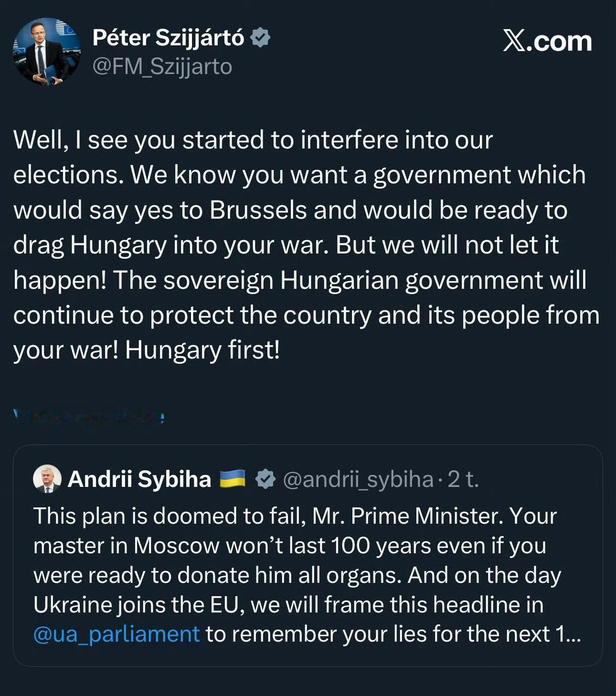
Task: Click the '2 t.' timestamp on quoted post
Action: coord(463,479)
